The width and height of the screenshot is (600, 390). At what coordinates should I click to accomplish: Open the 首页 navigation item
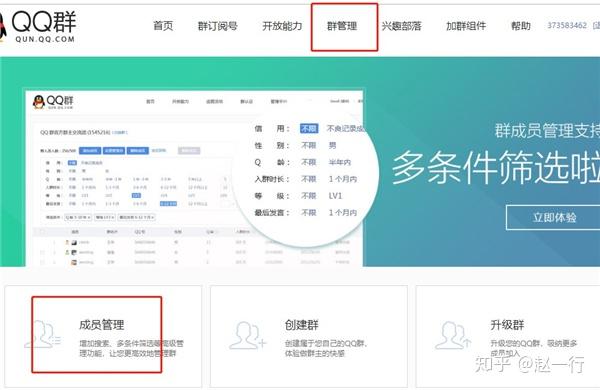[x=163, y=26]
